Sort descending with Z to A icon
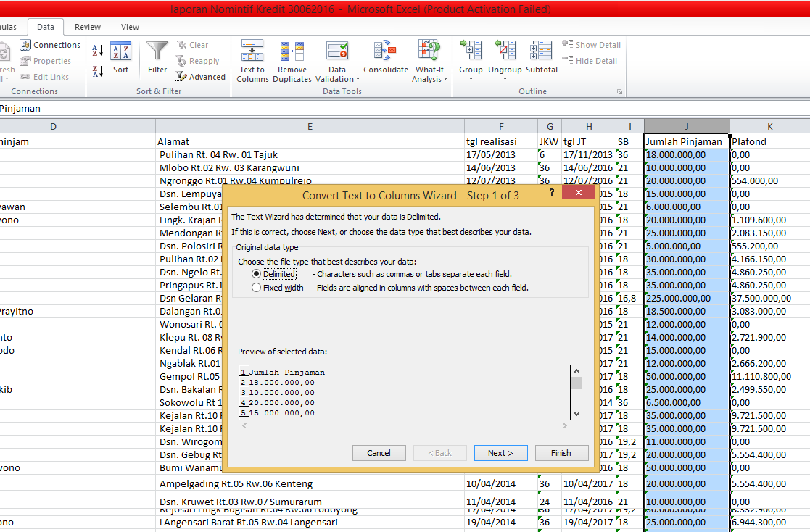Image resolution: width=810 pixels, height=532 pixels. (98, 71)
